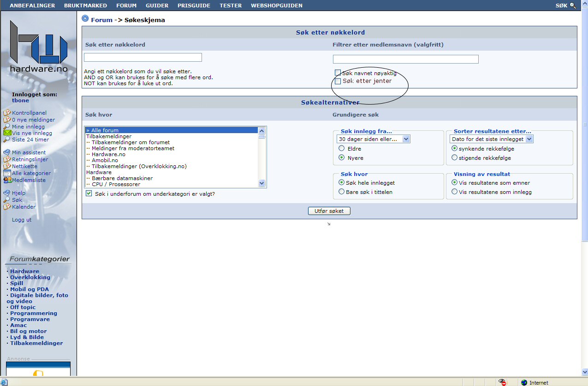The image size is (588, 386).
Task: Choose stigende rekkefølge sorting
Action: 455,158
